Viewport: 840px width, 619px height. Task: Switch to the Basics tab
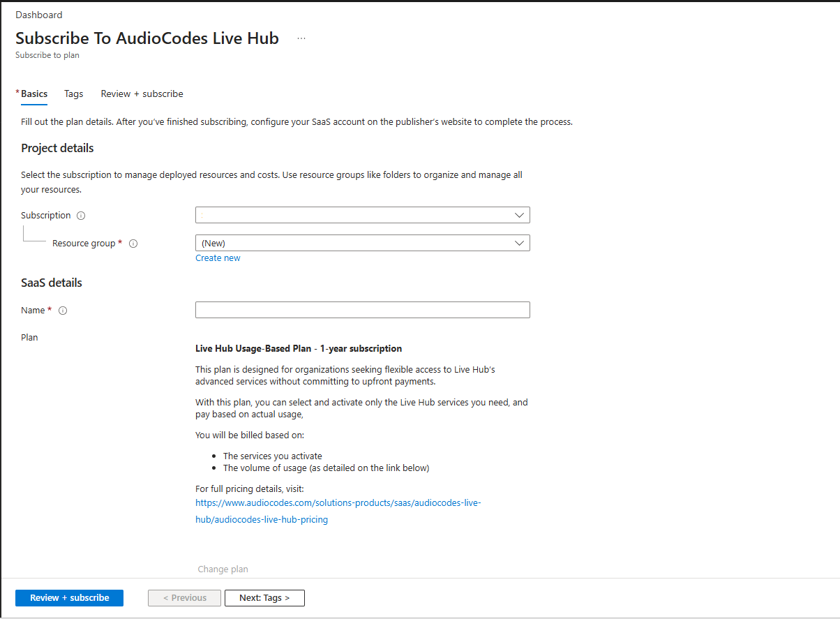coord(34,94)
